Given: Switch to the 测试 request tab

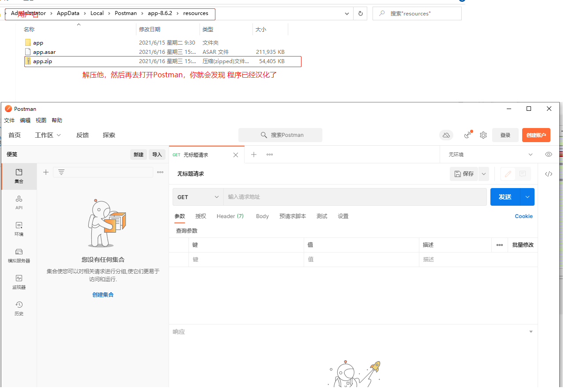Looking at the screenshot, I should click(x=322, y=216).
